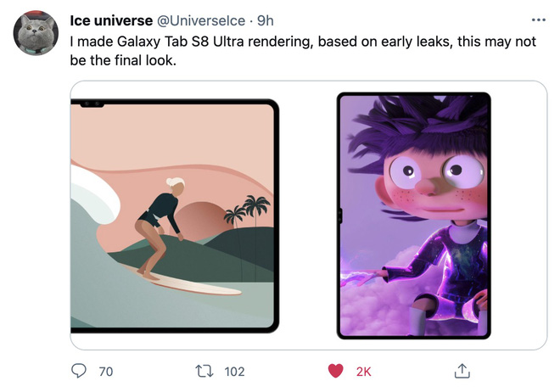The image size is (560, 392).
Task: Click the surfboard in left tablet image
Action: [182, 281]
